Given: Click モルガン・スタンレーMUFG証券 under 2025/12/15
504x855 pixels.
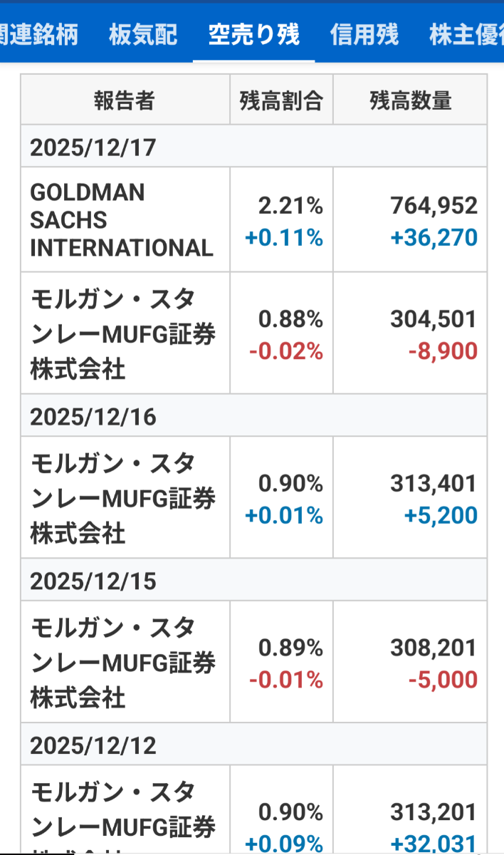Looking at the screenshot, I should point(123,662).
